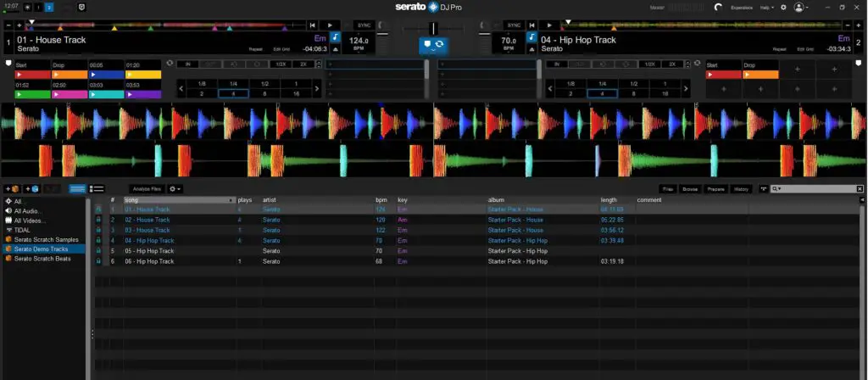Open library settings gear dropdown
The height and width of the screenshot is (380, 868).
pyautogui.click(x=175, y=189)
